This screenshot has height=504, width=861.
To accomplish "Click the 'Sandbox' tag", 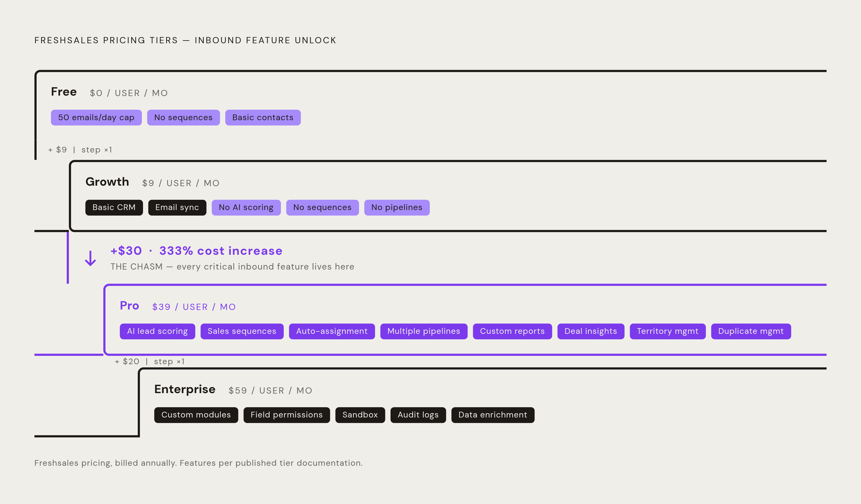I will coord(360,415).
